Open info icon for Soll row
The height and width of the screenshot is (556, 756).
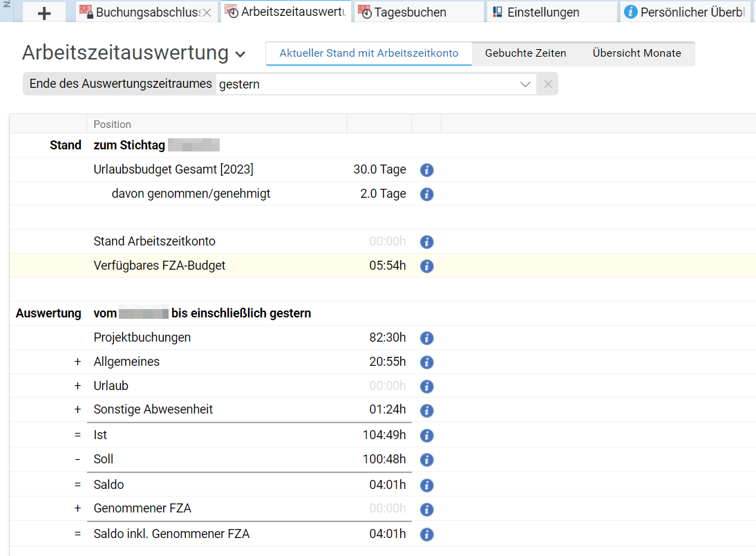click(x=426, y=459)
